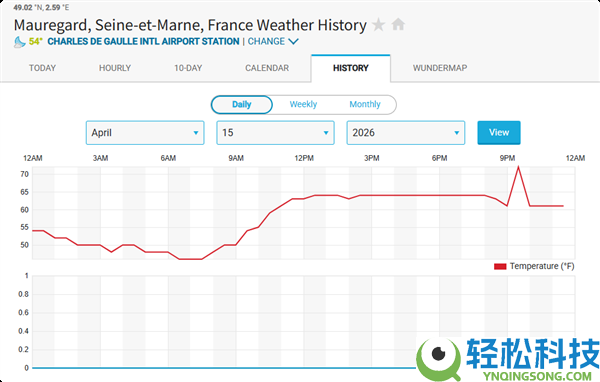The width and height of the screenshot is (600, 382).
Task: Click the 9PM time axis label
Action: (507, 158)
